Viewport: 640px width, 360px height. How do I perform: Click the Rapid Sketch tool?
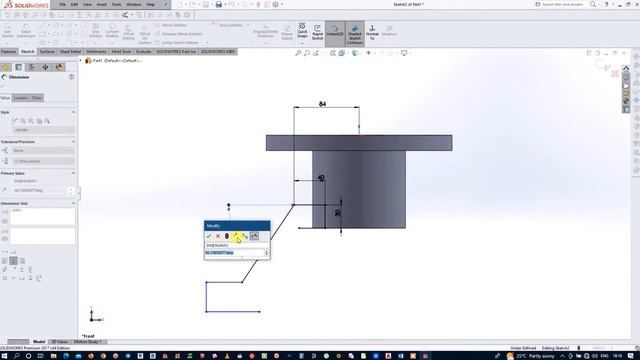point(318,32)
